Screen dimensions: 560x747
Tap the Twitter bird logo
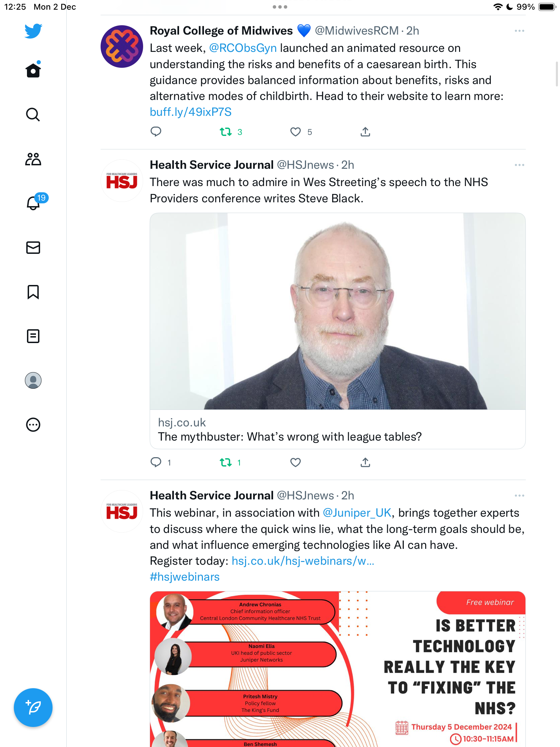(x=33, y=31)
